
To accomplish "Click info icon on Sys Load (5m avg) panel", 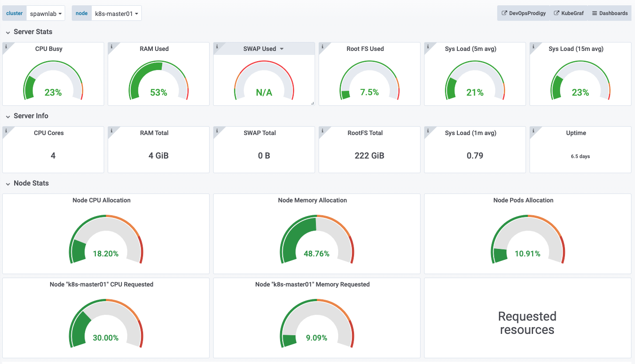I will (427, 46).
